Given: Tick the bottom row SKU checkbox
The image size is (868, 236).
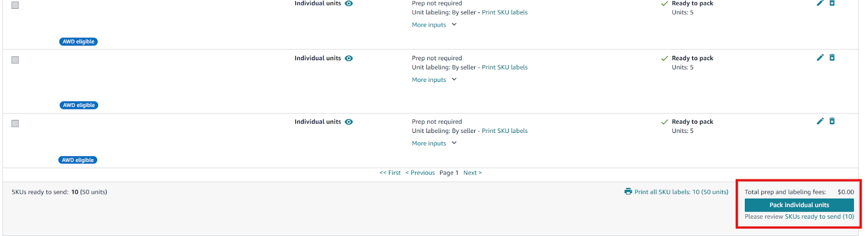Looking at the screenshot, I should [15, 123].
